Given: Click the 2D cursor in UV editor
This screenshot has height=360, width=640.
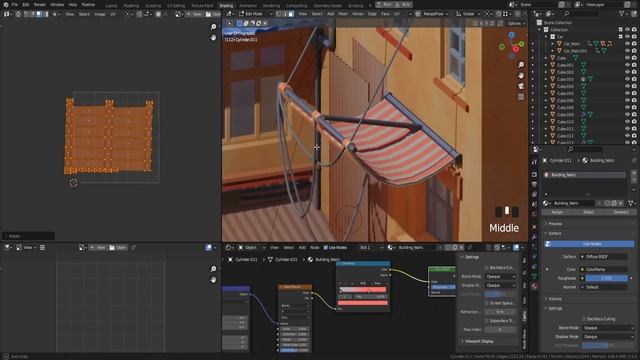Looking at the screenshot, I should (73, 183).
